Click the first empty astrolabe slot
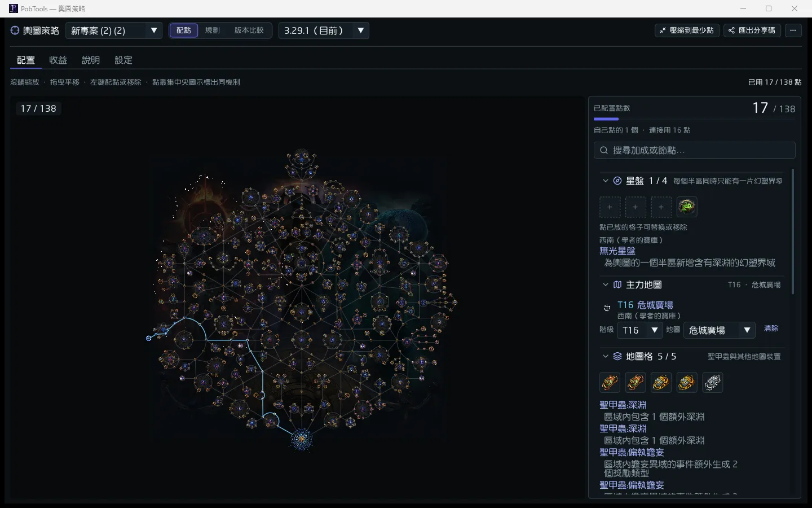The height and width of the screenshot is (508, 812). [x=610, y=207]
